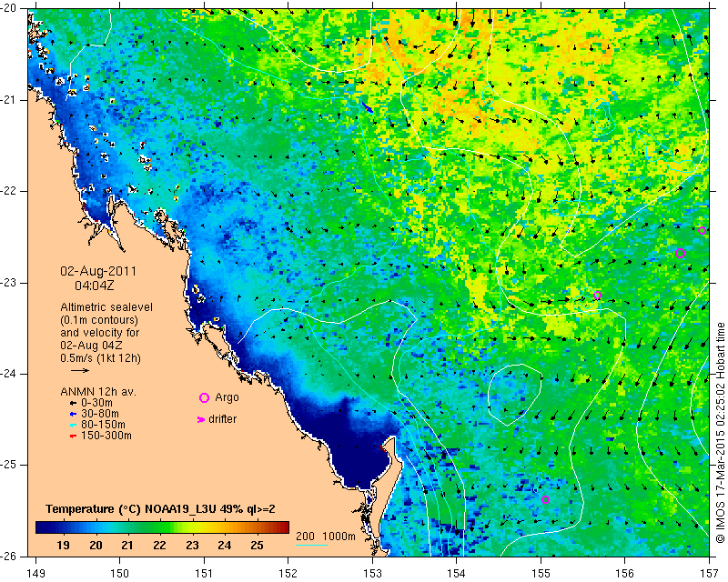
Task: Click the 'ANMN 12h av.' heading
Action: pyautogui.click(x=98, y=392)
